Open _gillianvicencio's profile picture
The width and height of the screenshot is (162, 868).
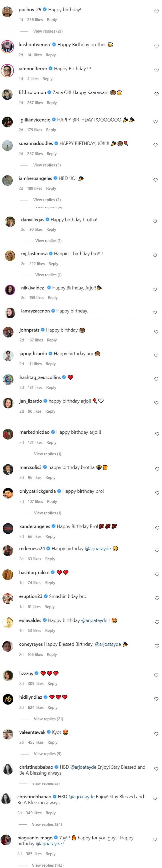7,122
